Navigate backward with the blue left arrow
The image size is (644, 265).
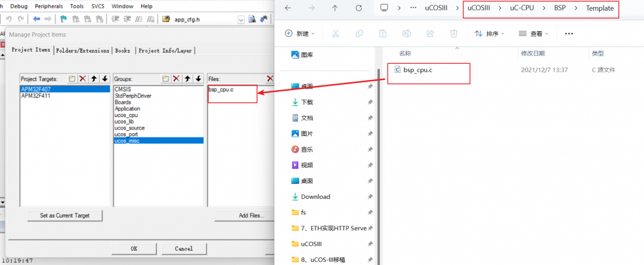pyautogui.click(x=36, y=19)
